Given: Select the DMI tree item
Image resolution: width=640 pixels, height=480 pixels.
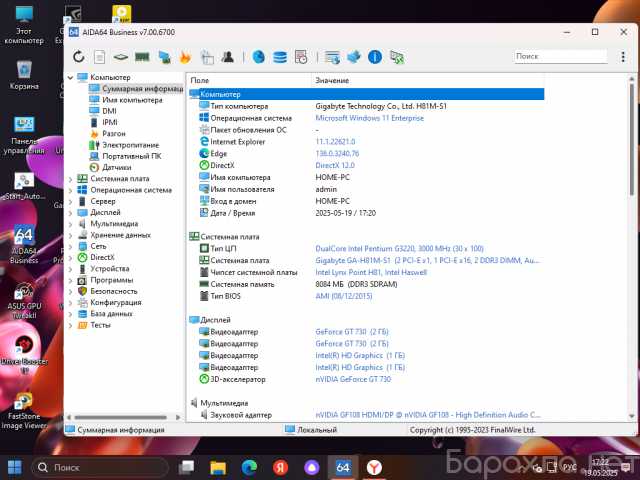Looking at the screenshot, I should pos(109,111).
